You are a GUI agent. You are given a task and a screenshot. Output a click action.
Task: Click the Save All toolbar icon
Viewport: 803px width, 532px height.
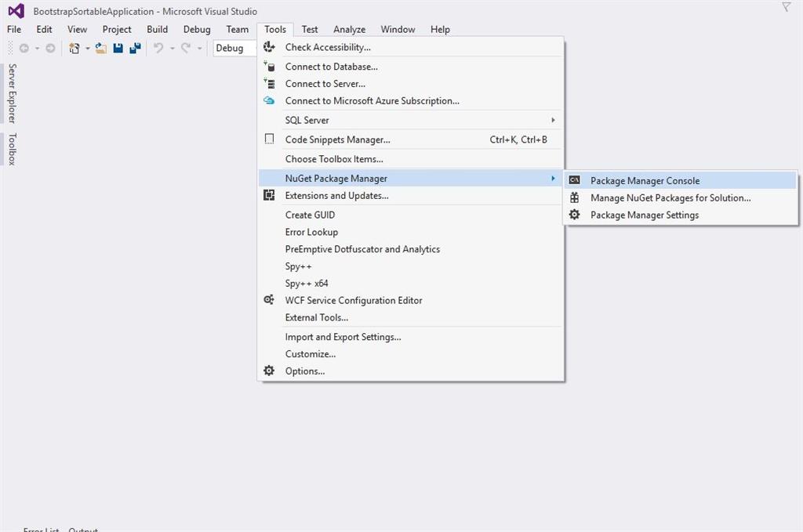(135, 48)
